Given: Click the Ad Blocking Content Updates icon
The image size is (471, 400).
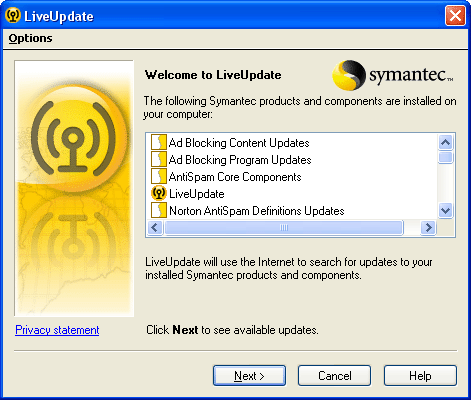Looking at the screenshot, I should pyautogui.click(x=159, y=143).
